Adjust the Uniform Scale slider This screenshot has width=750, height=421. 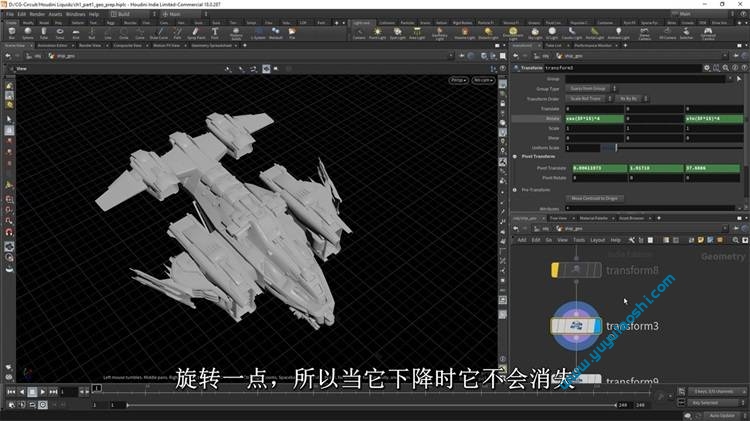tap(670, 148)
